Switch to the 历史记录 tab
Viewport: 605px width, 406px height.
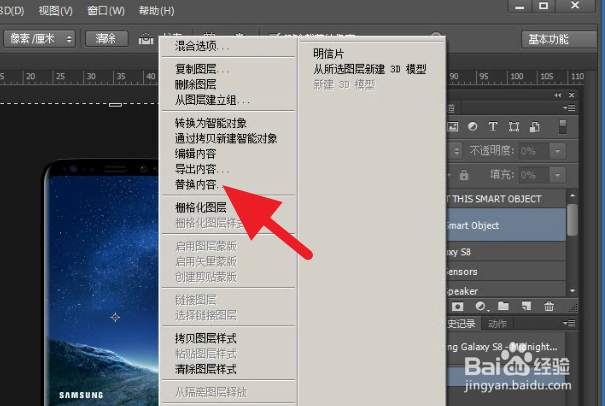click(x=461, y=324)
